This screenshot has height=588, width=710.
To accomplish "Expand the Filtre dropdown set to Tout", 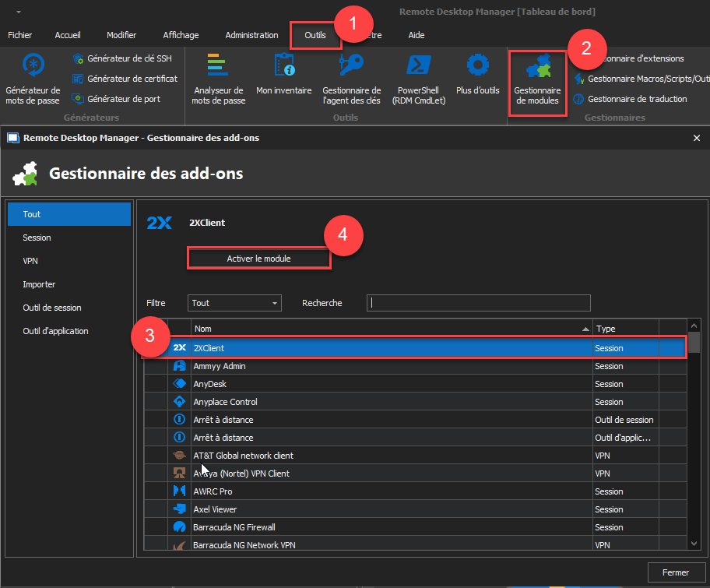I will 234,303.
